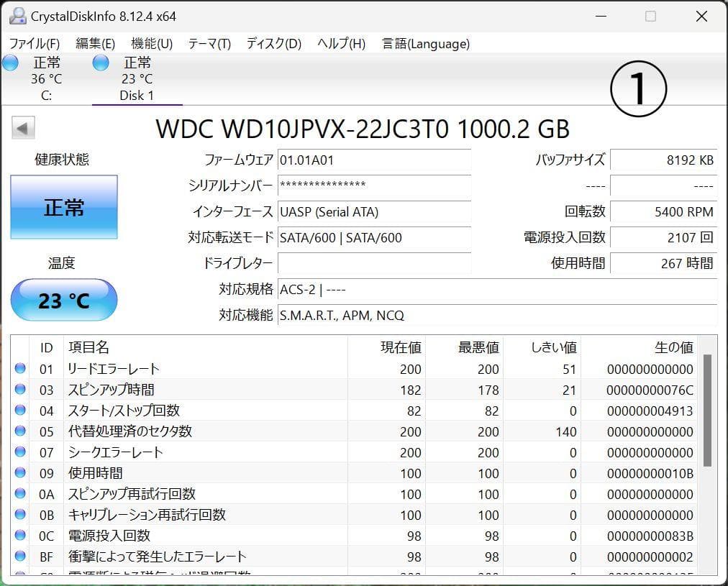Click raw value 000000004913
Viewport: 728px width, 586px height.
click(x=650, y=411)
